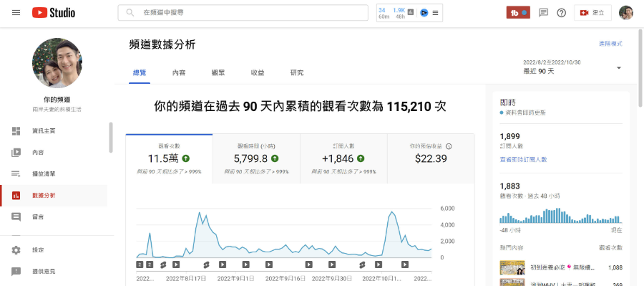Click the 1,883 views past 48 hours
Viewport: 644px width, 286px height.
pyautogui.click(x=509, y=186)
